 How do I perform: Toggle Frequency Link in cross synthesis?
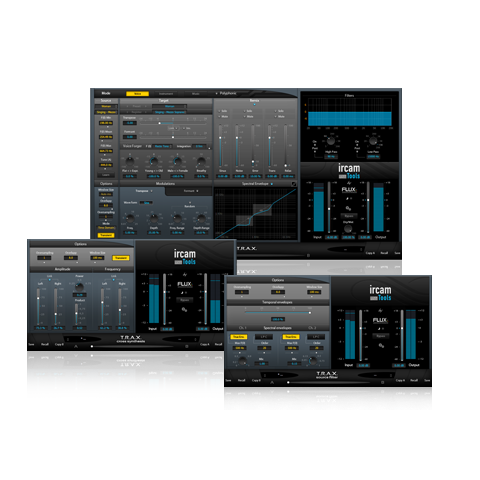pyautogui.click(x=114, y=280)
